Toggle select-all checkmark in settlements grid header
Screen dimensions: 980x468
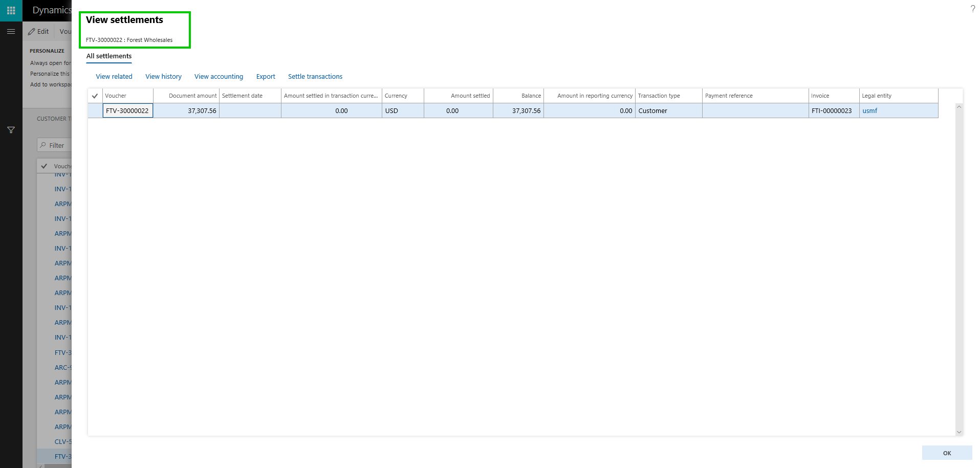click(x=95, y=96)
